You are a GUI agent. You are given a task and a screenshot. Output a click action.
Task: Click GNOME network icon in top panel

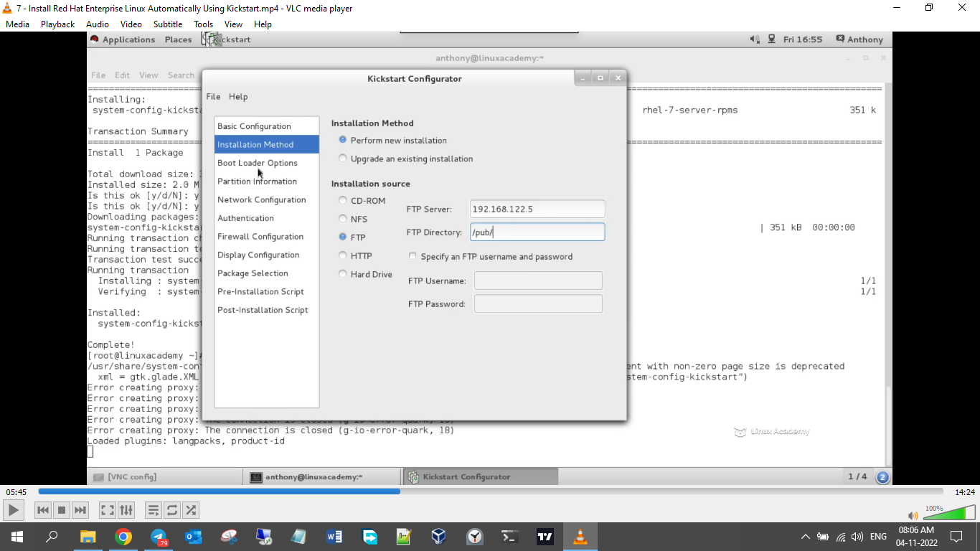pos(772,39)
